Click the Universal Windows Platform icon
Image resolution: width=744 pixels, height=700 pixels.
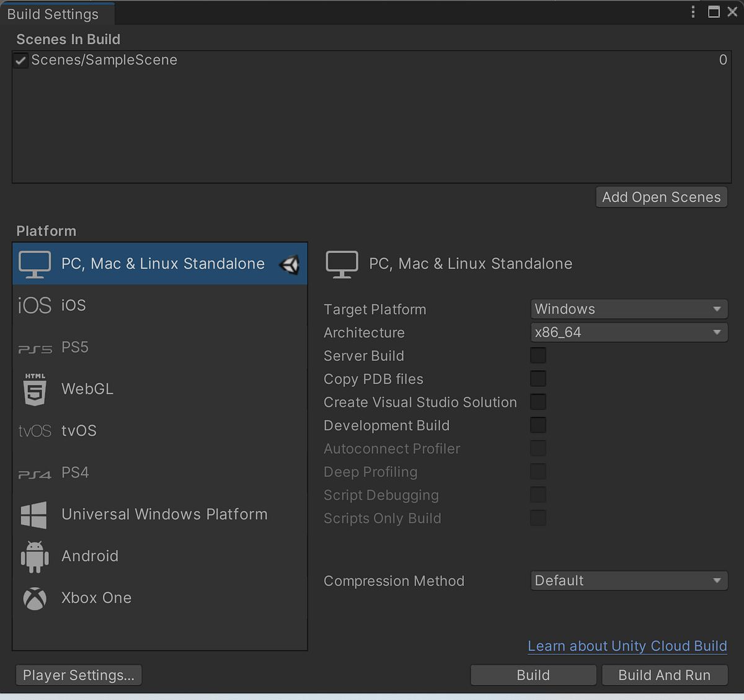click(35, 515)
